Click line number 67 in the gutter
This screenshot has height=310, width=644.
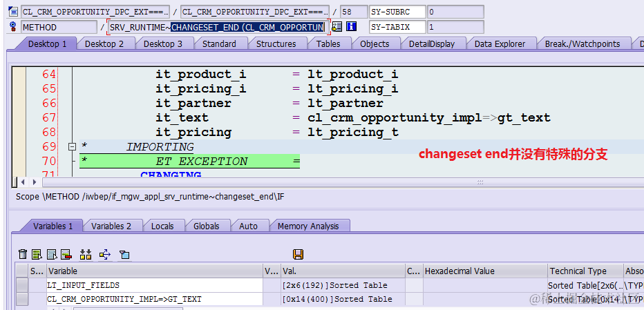(49, 118)
